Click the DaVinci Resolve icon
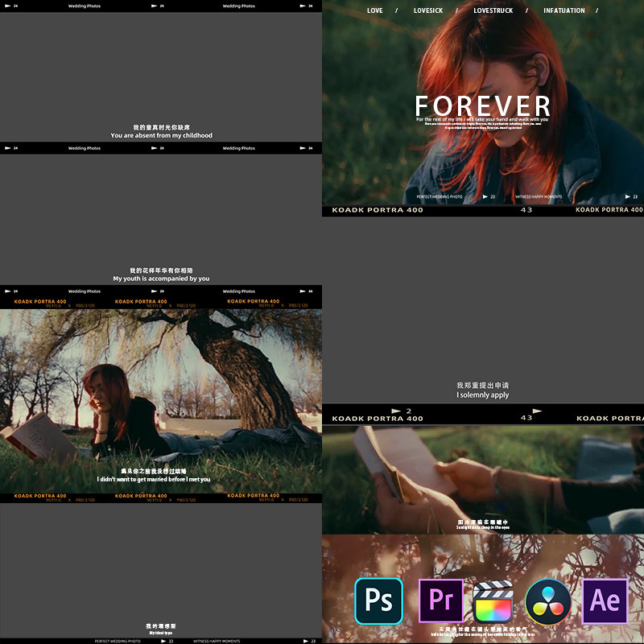 pos(548,601)
